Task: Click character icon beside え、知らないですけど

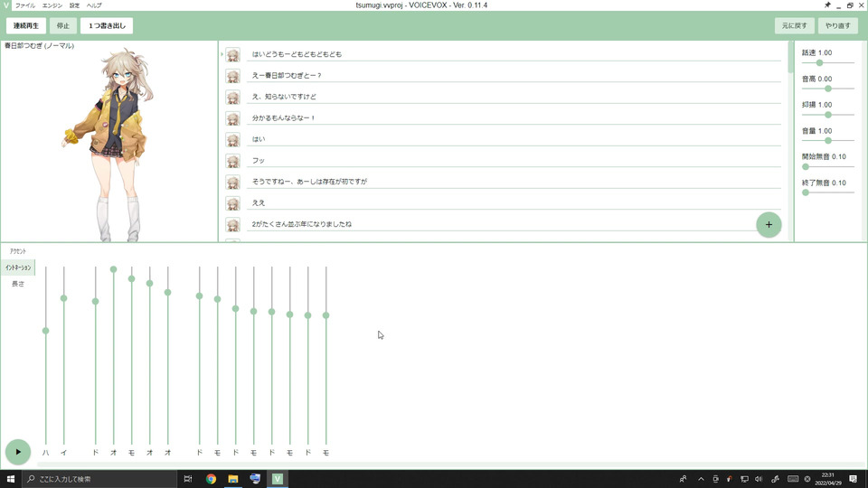Action: [233, 97]
